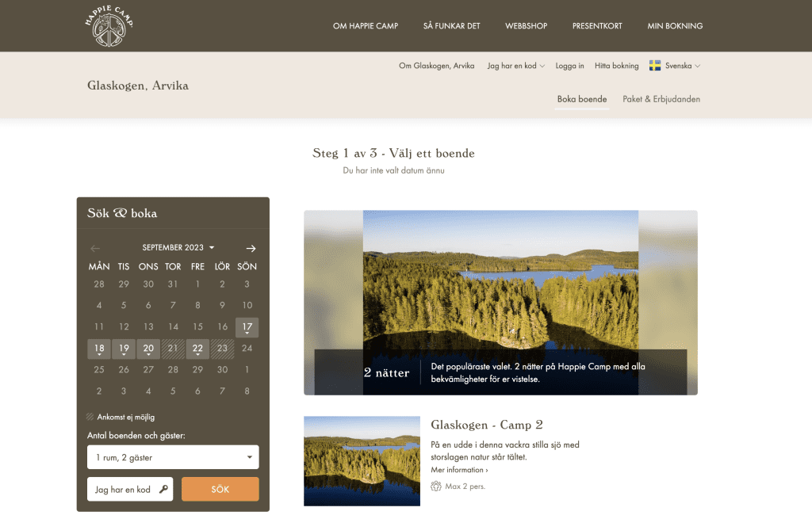
Task: Select the Boka boende tab
Action: pyautogui.click(x=581, y=99)
